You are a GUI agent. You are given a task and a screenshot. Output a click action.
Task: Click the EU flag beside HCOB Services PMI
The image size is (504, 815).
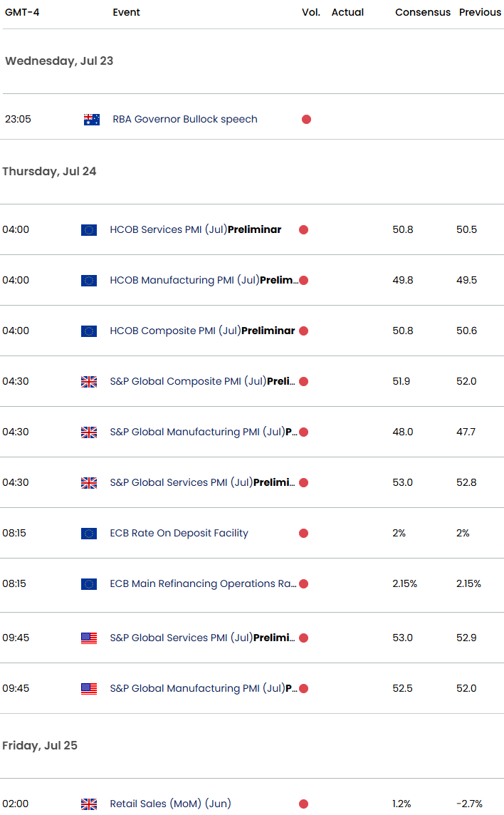(89, 230)
